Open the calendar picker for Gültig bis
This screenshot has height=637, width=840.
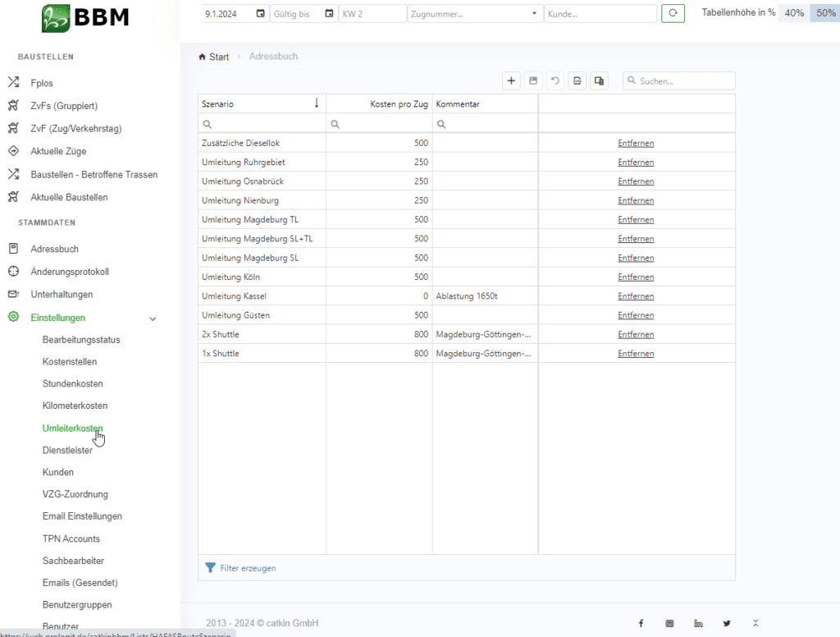tap(329, 14)
